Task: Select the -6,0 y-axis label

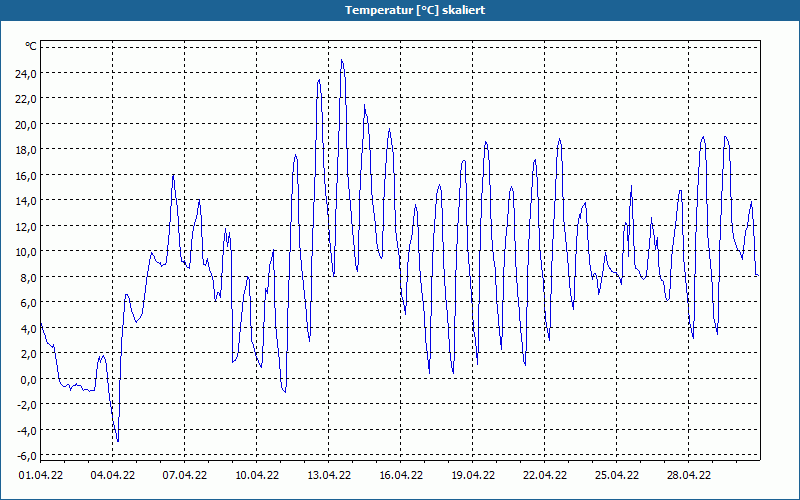Action: 27,456
